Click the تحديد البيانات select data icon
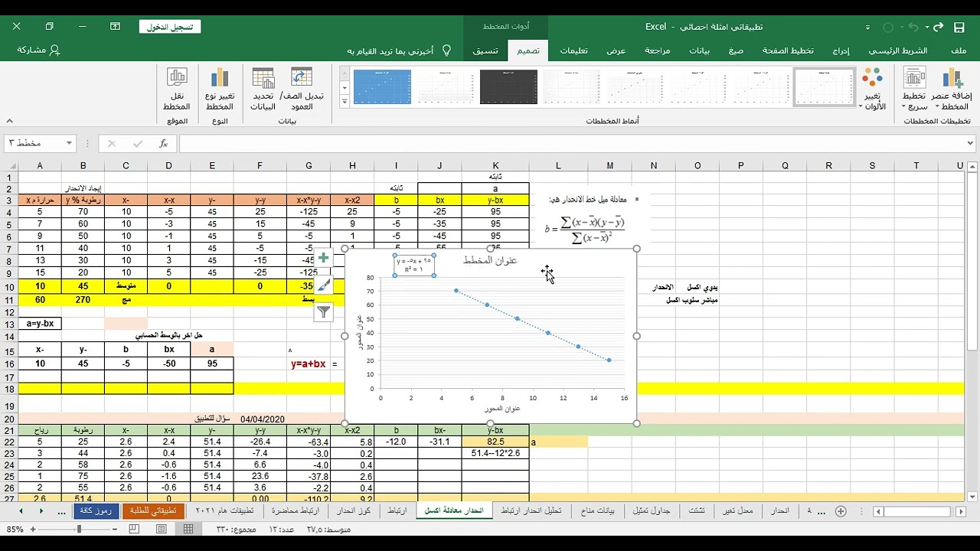Screen dimensions: 980x551 (x=263, y=89)
